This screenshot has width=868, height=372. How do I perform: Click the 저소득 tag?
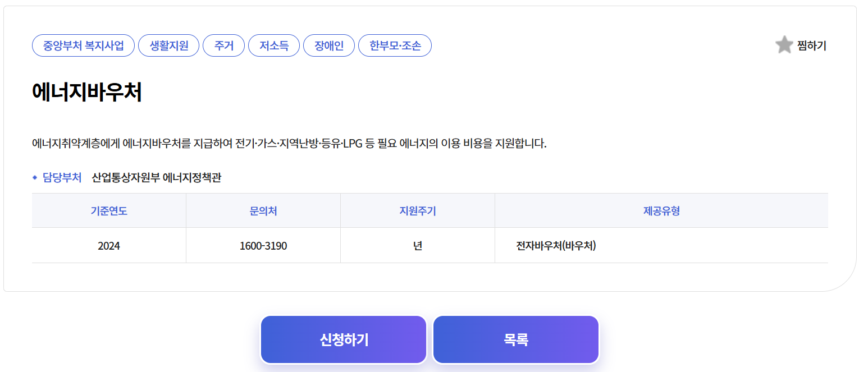[273, 45]
